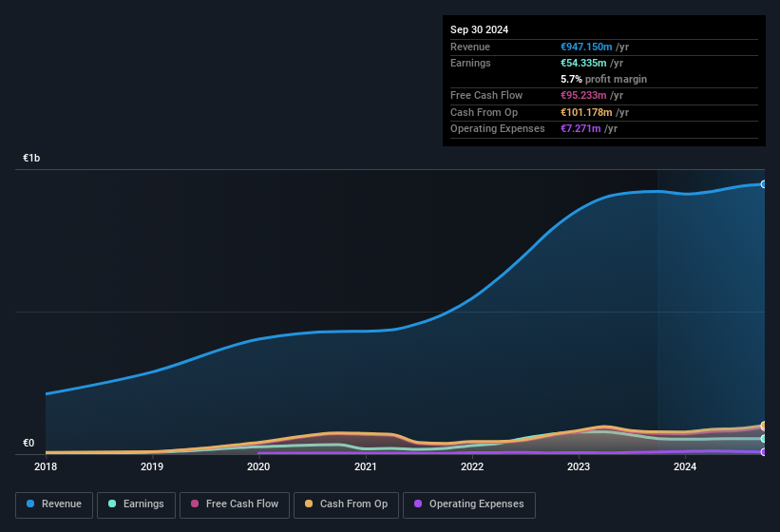Click the 2018 x-axis label

(46, 466)
